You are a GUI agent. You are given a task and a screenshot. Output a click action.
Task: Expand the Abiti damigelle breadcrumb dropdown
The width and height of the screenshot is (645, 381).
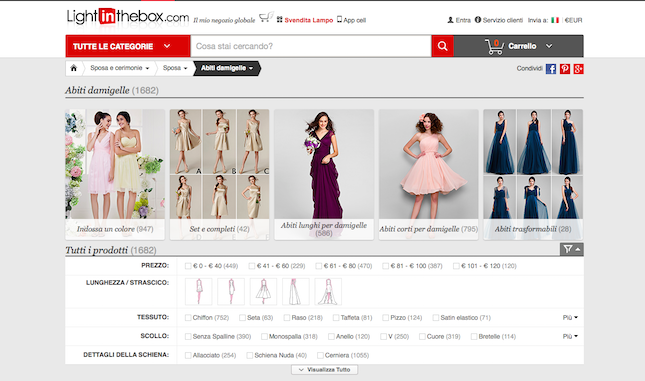tap(227, 68)
